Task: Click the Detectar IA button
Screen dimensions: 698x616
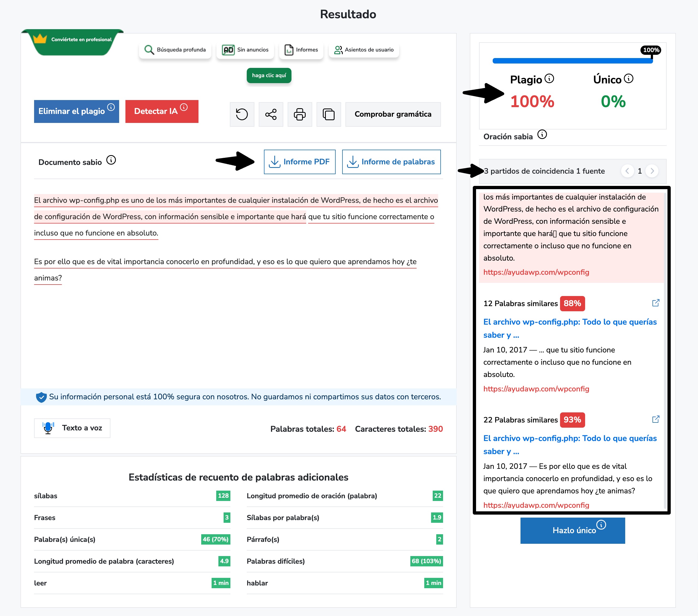Action: 162,111
